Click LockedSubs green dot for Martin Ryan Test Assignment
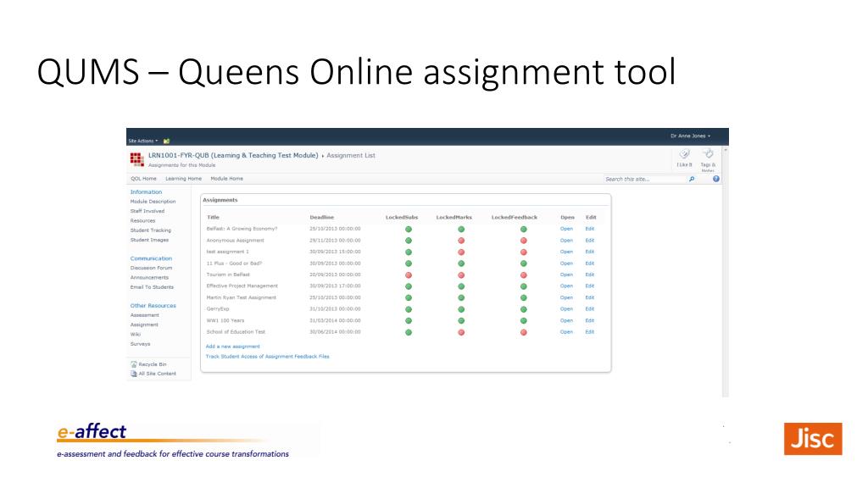Screen dimensions: 868x488 pos(409,298)
